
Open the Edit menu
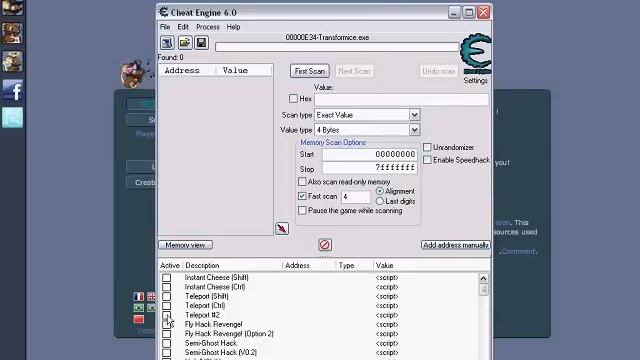tap(183, 27)
